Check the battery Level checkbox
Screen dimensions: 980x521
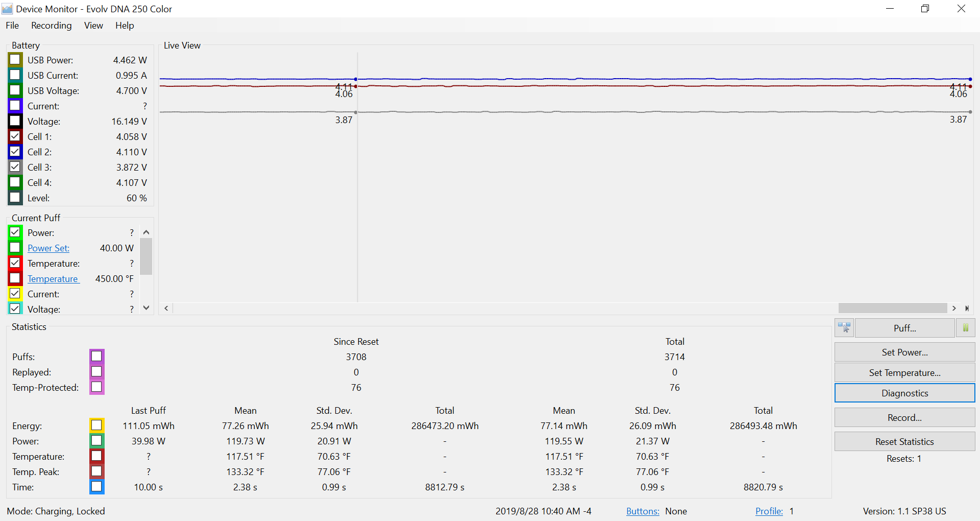coord(15,198)
